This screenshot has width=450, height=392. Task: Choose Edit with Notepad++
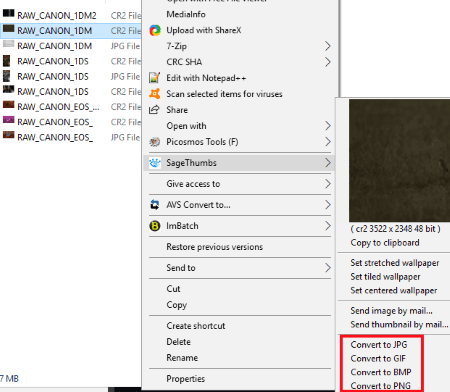206,78
